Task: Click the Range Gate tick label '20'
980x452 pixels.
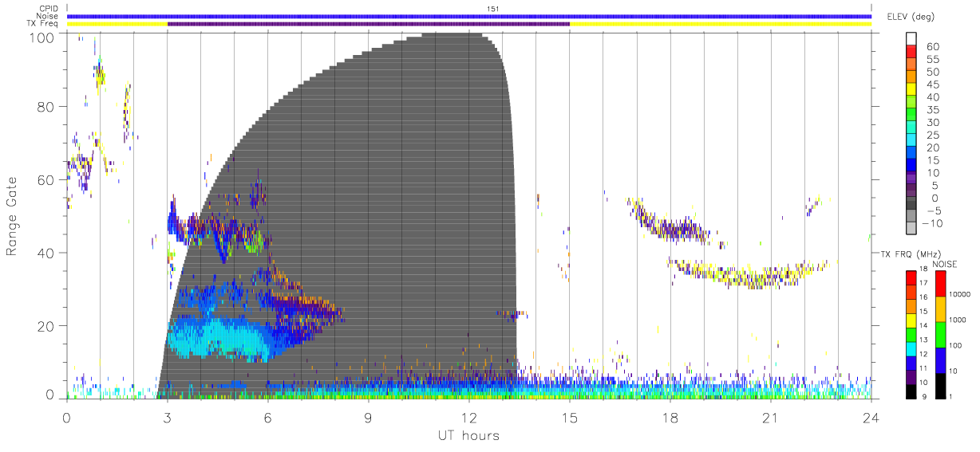Action: (45, 325)
